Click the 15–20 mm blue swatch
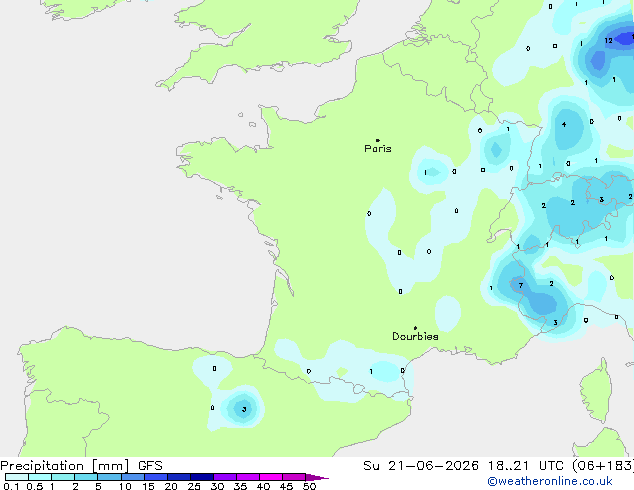 (x=156, y=477)
